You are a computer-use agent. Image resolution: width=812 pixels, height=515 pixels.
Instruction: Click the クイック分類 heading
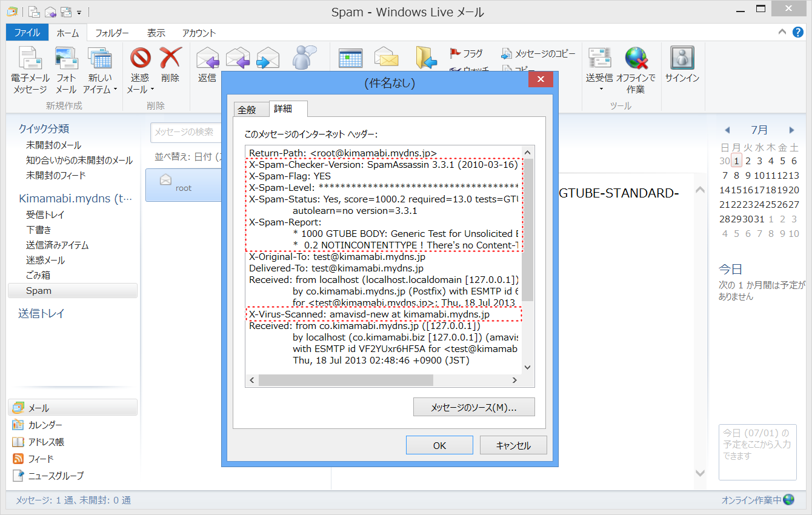coord(44,128)
